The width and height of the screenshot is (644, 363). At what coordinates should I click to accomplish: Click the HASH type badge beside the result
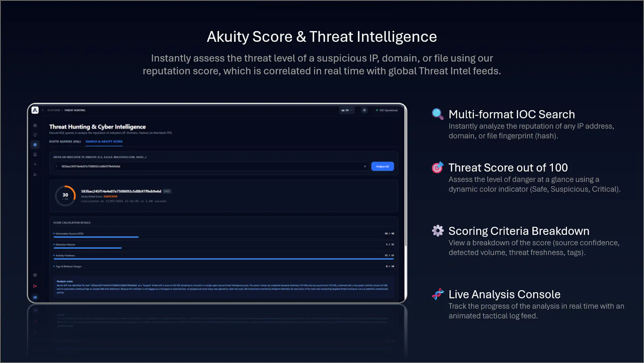[x=167, y=191]
